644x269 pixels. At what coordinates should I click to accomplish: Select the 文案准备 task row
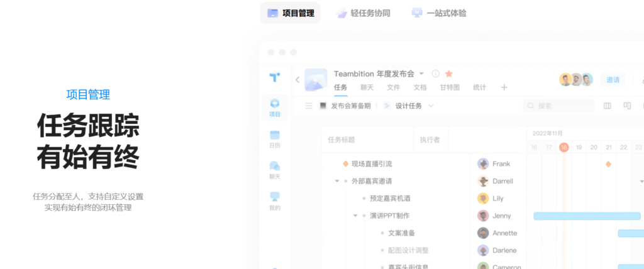(x=402, y=233)
